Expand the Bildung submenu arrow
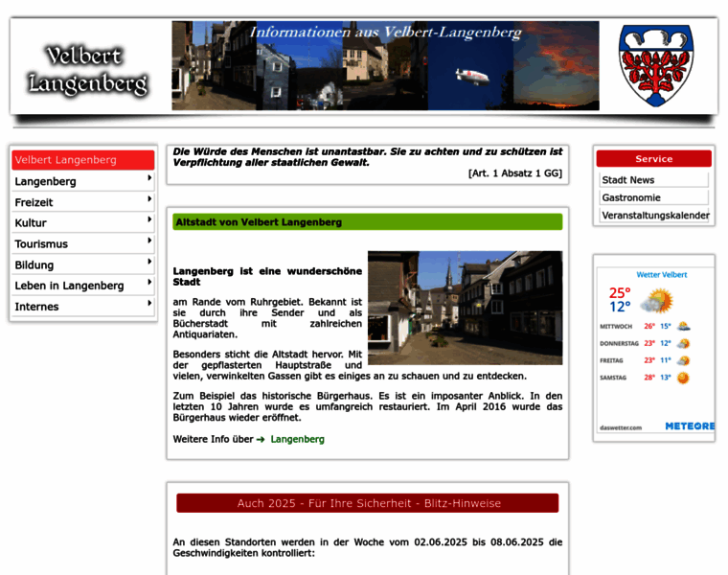 [x=149, y=262]
